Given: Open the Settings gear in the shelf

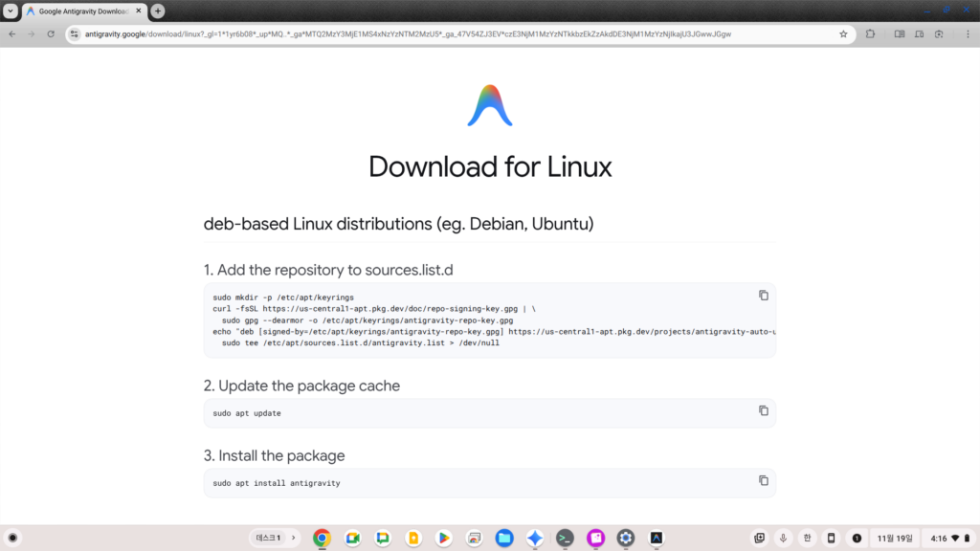Looking at the screenshot, I should pyautogui.click(x=626, y=538).
